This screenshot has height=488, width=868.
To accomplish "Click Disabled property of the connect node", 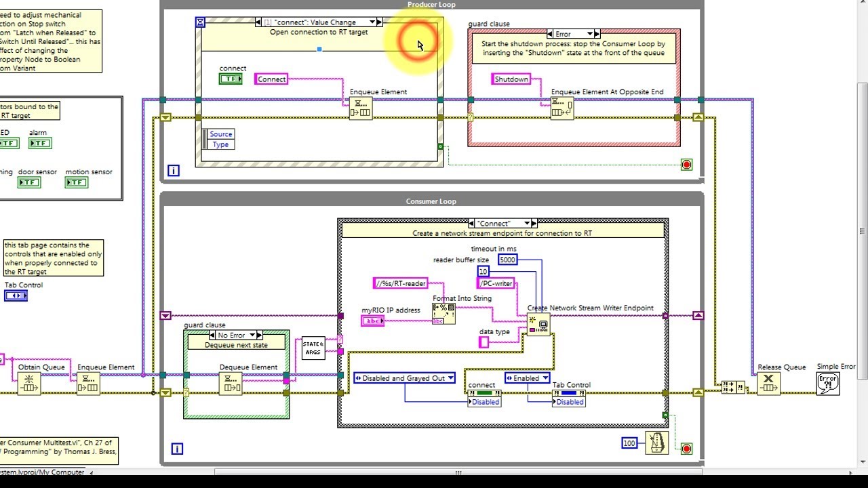I will click(486, 402).
